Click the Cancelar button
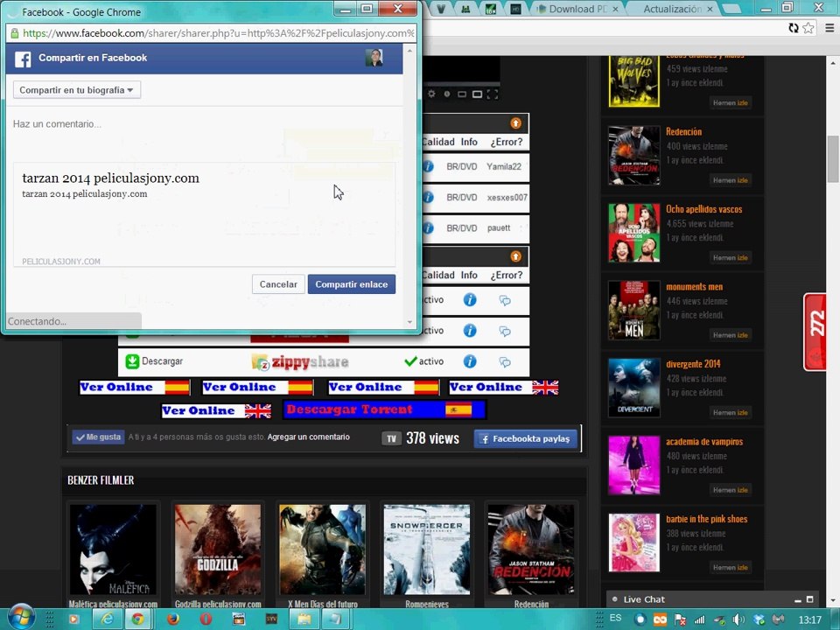The width and height of the screenshot is (840, 630). 278,284
